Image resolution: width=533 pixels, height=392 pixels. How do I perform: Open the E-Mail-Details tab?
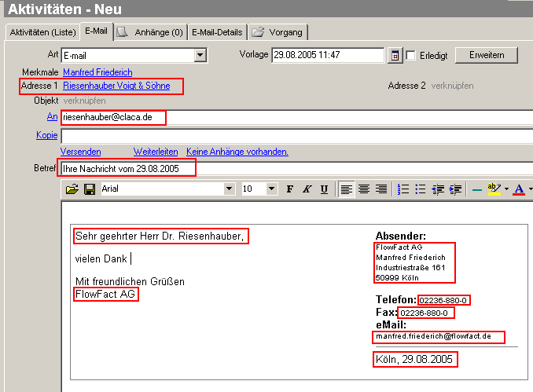[217, 32]
